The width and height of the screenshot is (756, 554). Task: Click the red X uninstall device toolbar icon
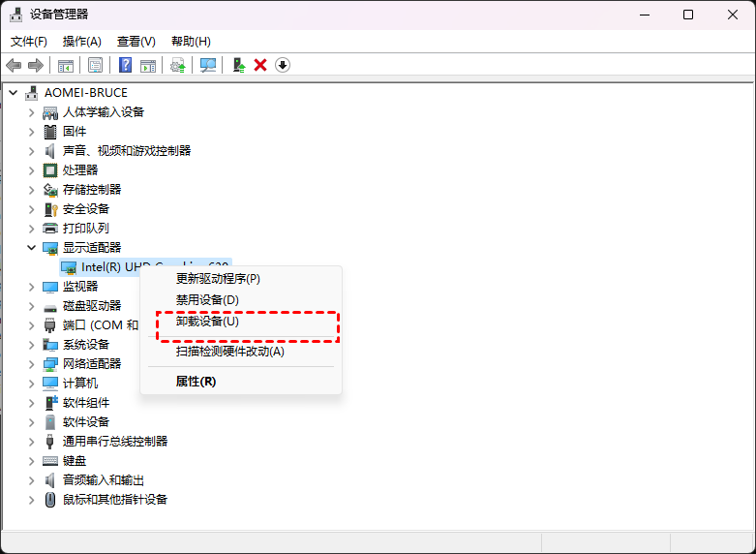(260, 65)
